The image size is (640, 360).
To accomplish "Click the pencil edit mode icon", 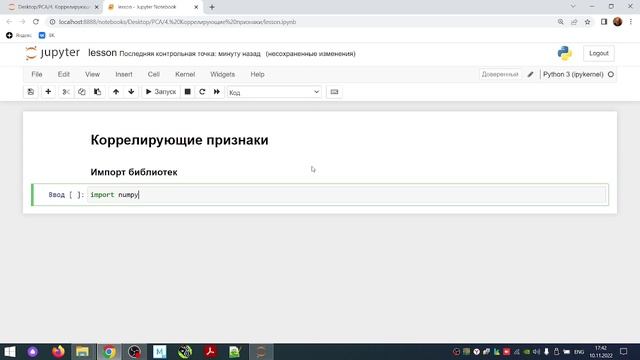I will tap(530, 74).
